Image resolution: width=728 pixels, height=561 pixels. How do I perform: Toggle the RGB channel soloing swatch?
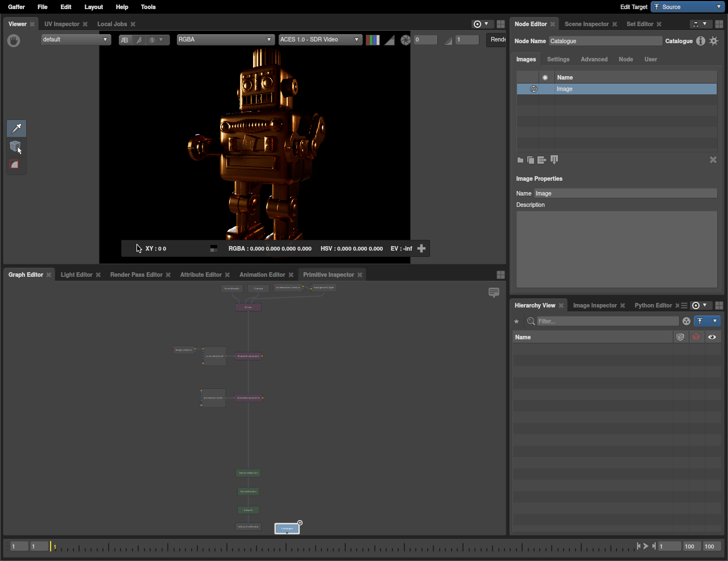point(373,40)
